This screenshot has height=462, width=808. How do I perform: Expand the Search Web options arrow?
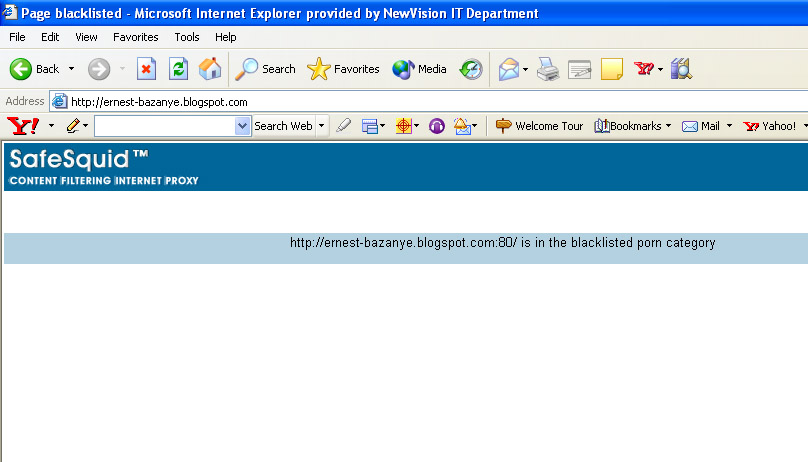[x=322, y=126]
